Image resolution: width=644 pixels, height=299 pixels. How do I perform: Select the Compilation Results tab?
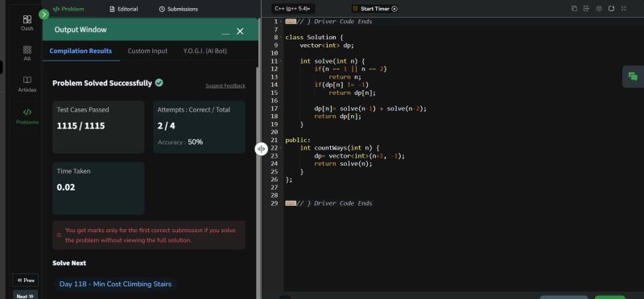pos(80,51)
